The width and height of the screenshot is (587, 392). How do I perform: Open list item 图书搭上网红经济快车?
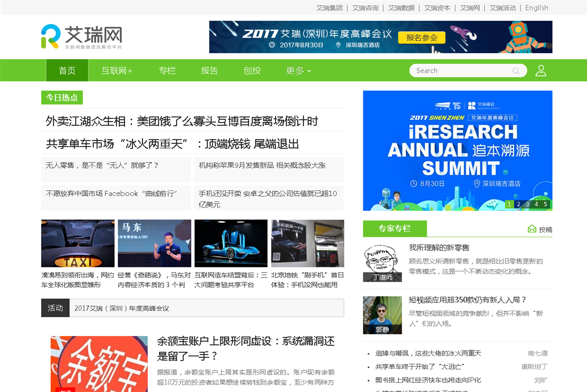pos(428,380)
